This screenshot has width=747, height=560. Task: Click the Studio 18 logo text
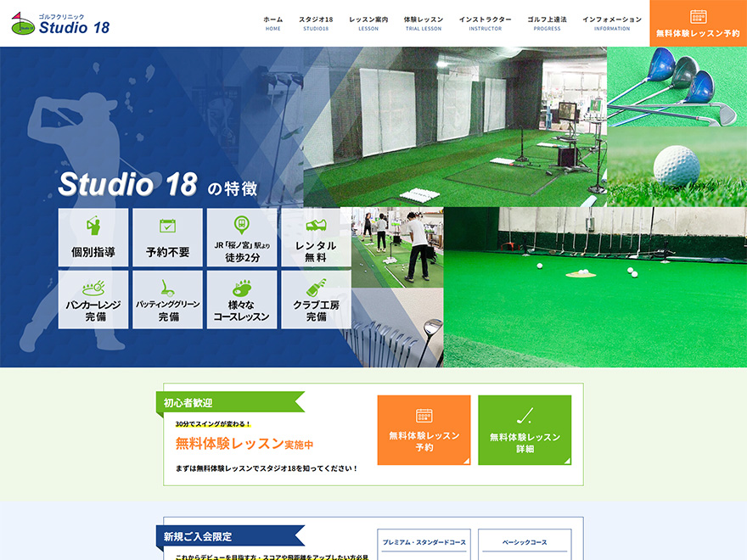click(x=74, y=28)
